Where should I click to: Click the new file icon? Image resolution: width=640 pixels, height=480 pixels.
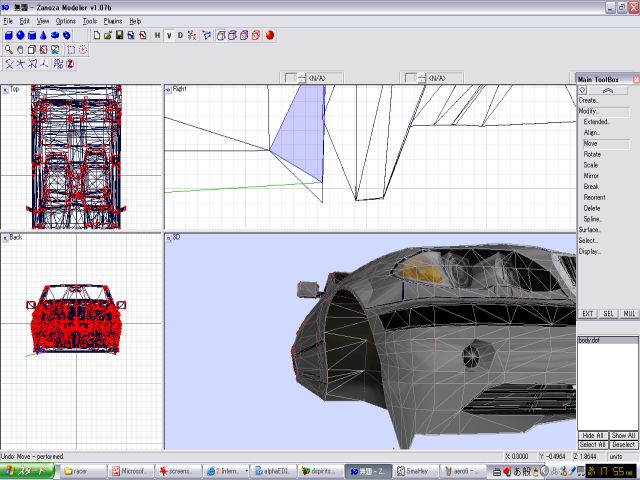(x=96, y=35)
